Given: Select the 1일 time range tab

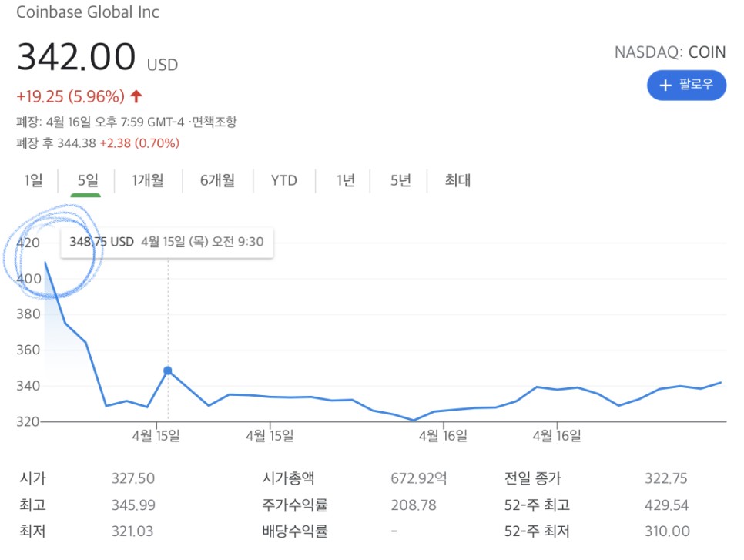Looking at the screenshot, I should (x=34, y=180).
